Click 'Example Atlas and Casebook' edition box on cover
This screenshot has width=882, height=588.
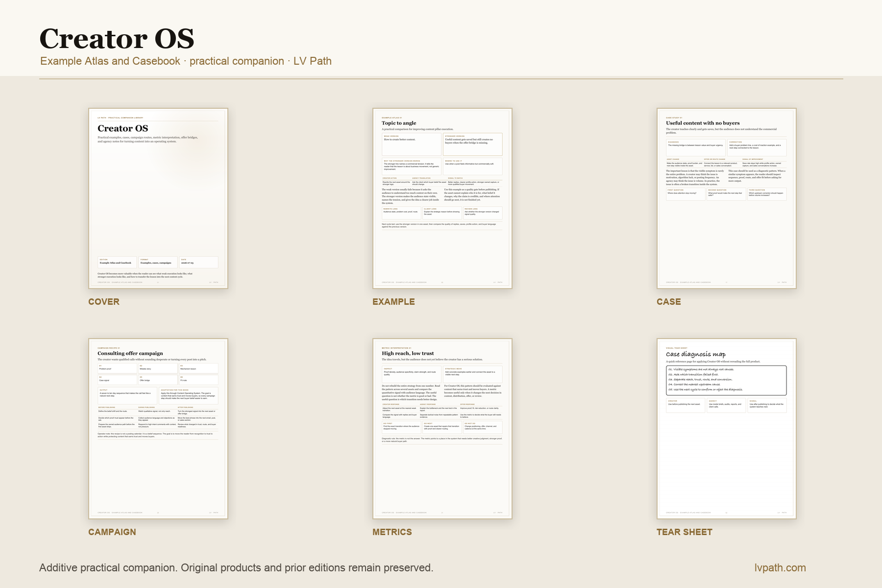tap(117, 262)
